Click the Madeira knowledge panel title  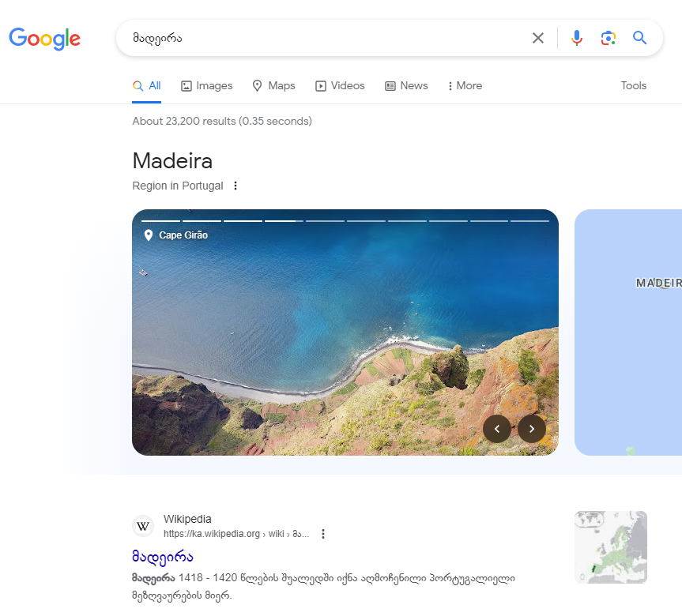point(172,161)
